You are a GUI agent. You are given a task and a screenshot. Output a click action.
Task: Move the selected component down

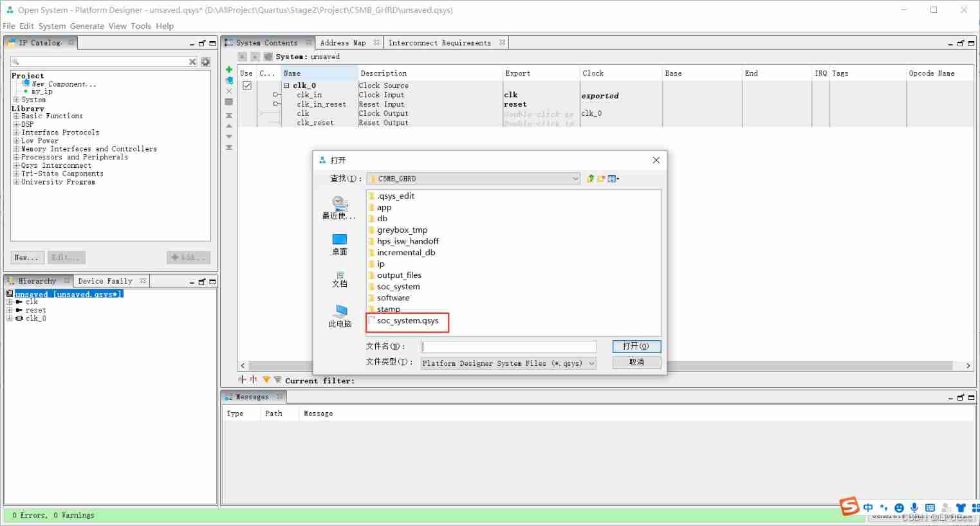click(x=228, y=137)
